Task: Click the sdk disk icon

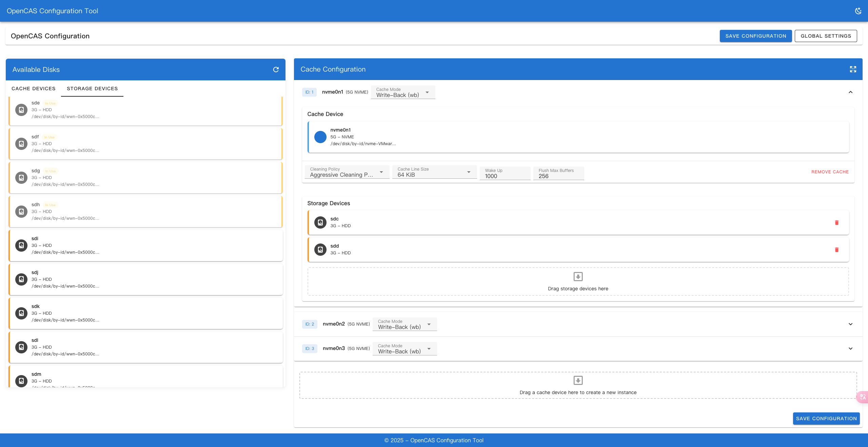Action: tap(21, 313)
